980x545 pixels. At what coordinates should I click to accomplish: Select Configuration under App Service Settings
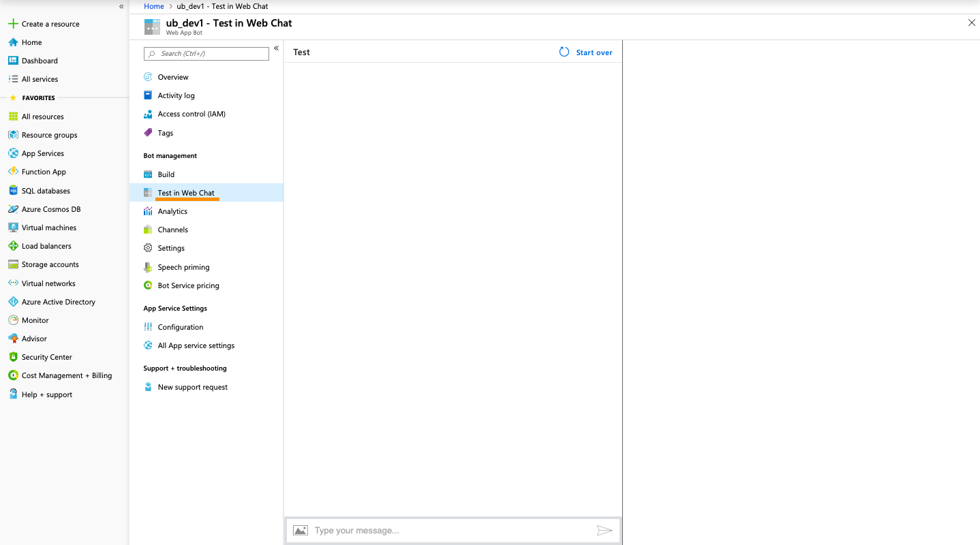point(181,327)
